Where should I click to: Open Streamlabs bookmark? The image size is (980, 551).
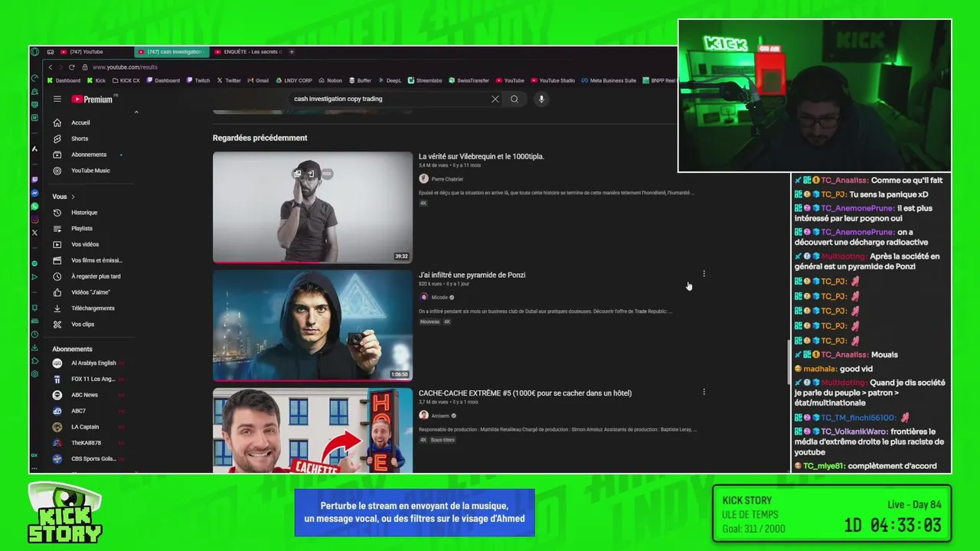tap(425, 80)
